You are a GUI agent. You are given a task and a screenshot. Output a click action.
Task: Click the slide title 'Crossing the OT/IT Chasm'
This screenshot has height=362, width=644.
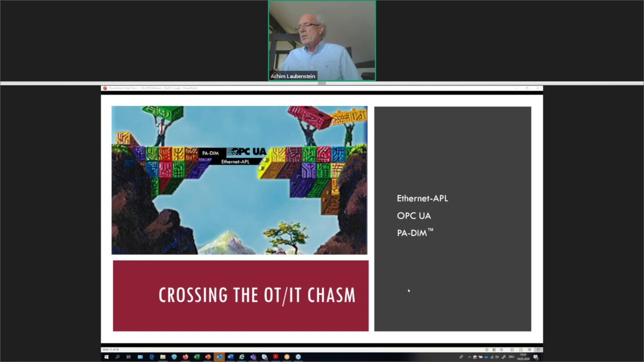click(x=257, y=295)
